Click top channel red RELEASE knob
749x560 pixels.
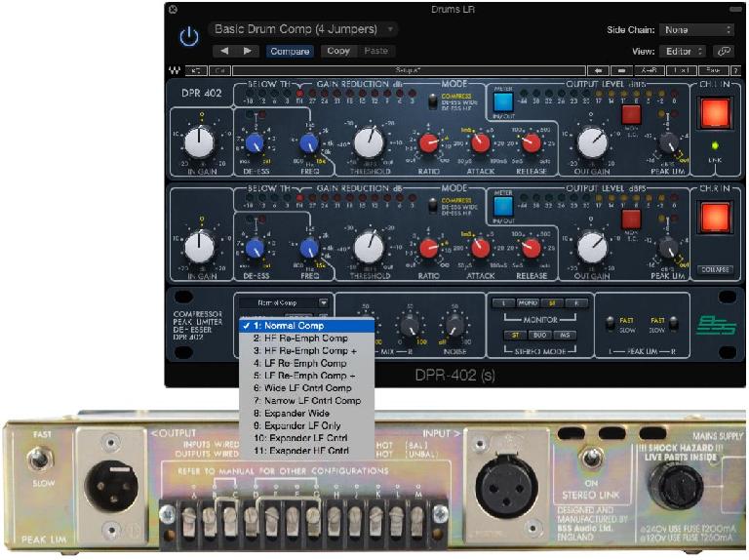click(532, 143)
